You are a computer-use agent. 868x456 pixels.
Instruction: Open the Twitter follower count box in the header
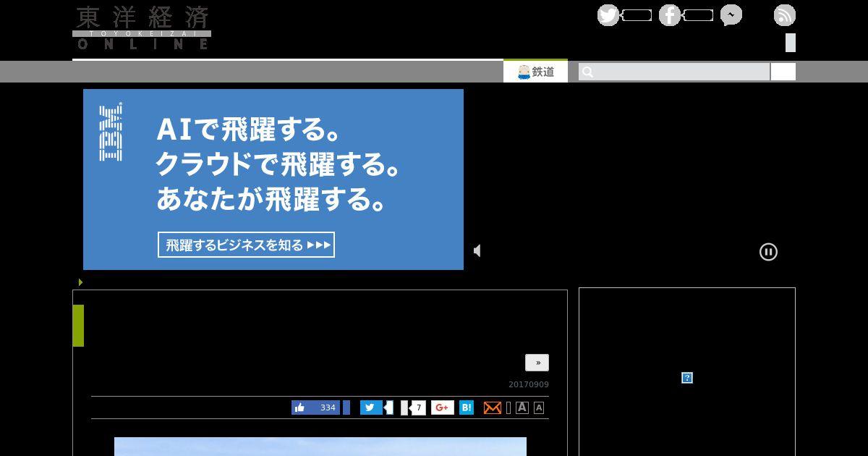point(637,15)
